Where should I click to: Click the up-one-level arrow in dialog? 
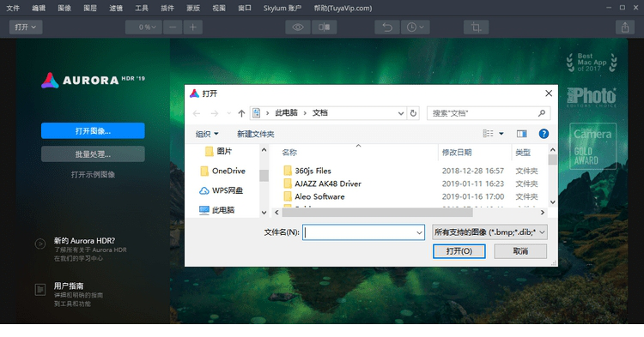coord(241,113)
